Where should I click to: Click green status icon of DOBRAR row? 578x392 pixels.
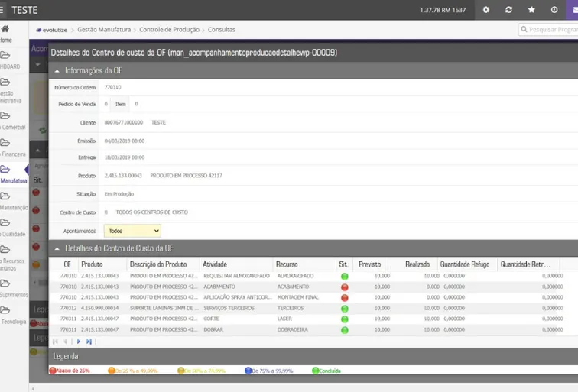pyautogui.click(x=344, y=330)
